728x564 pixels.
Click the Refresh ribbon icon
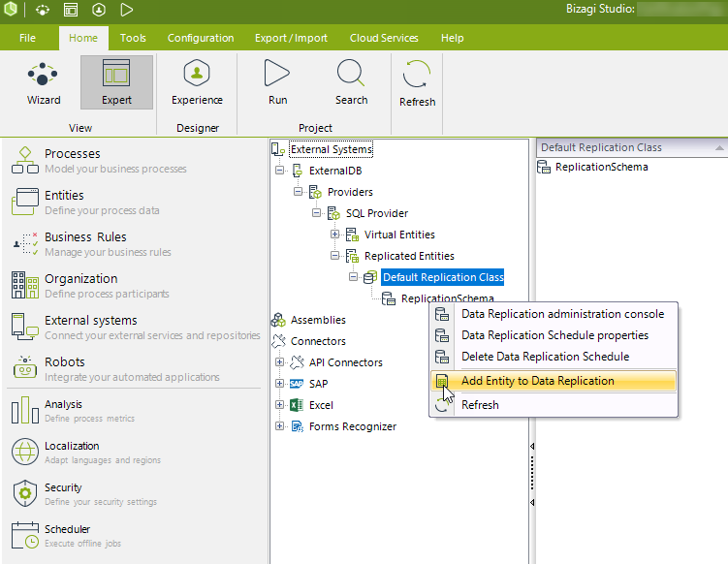pyautogui.click(x=417, y=83)
